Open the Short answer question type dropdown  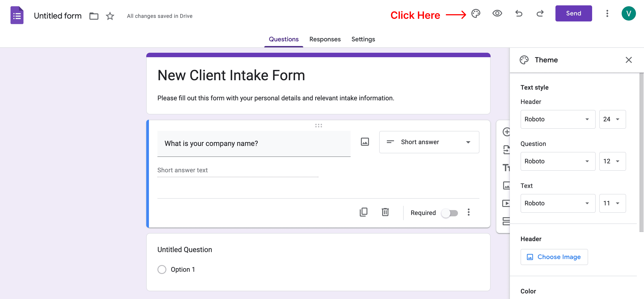pos(429,142)
